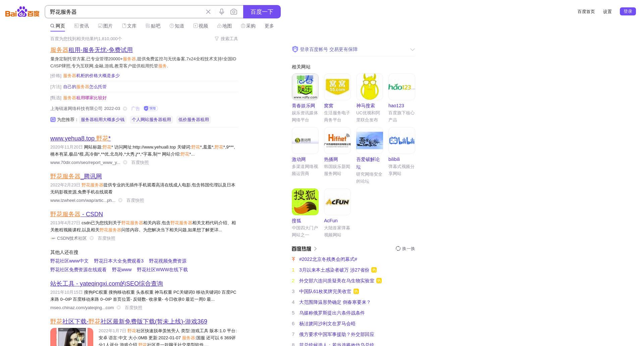Image resolution: width=644 pixels, height=346 pixels.
Task: Clear the search box with the X icon
Action: tap(208, 12)
